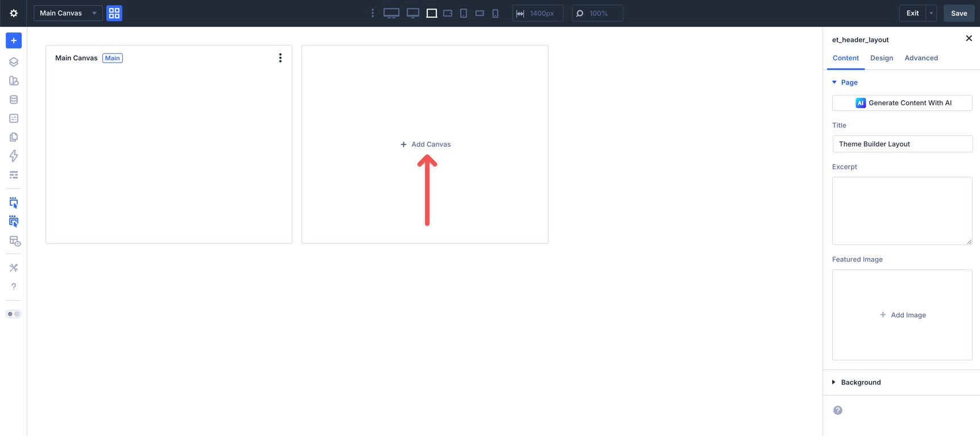This screenshot has height=436, width=980.
Task: Open the help question mark in left sidebar
Action: coord(14,286)
